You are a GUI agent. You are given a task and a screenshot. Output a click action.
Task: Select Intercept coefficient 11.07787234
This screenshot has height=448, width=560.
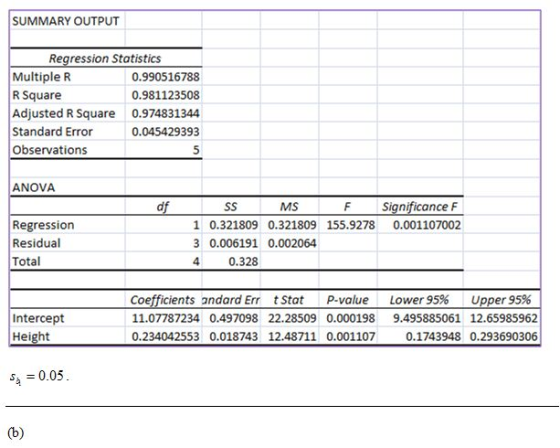pos(165,318)
